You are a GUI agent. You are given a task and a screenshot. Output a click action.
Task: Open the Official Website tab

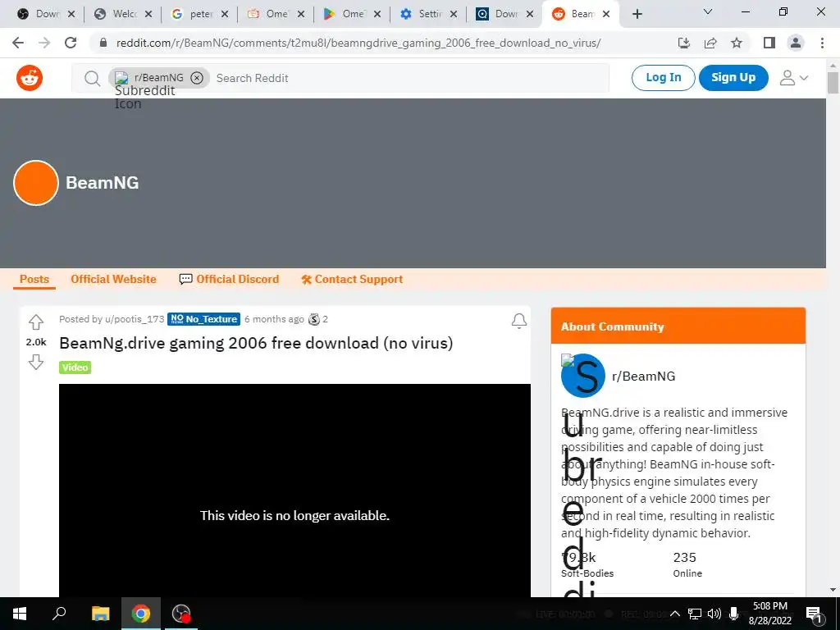point(113,279)
